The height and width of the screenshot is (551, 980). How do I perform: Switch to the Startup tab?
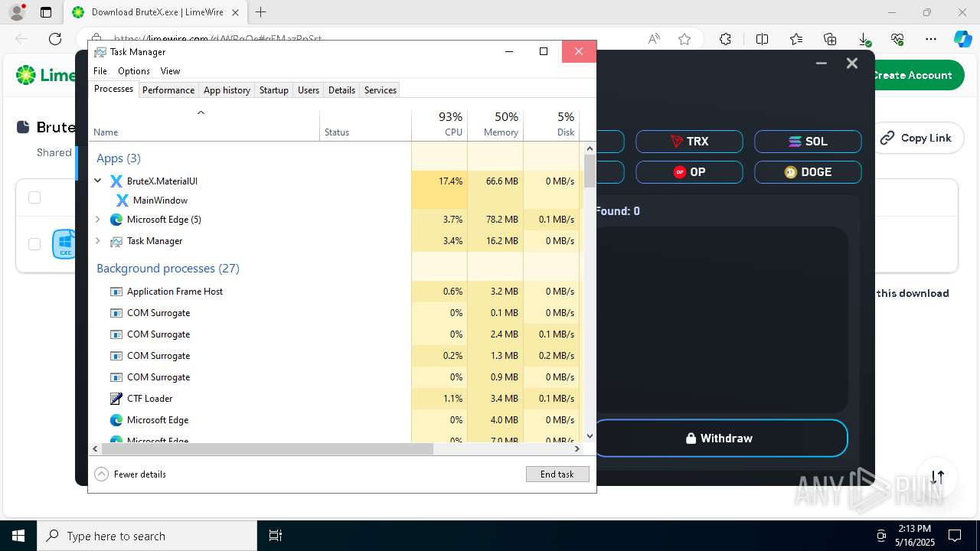273,90
